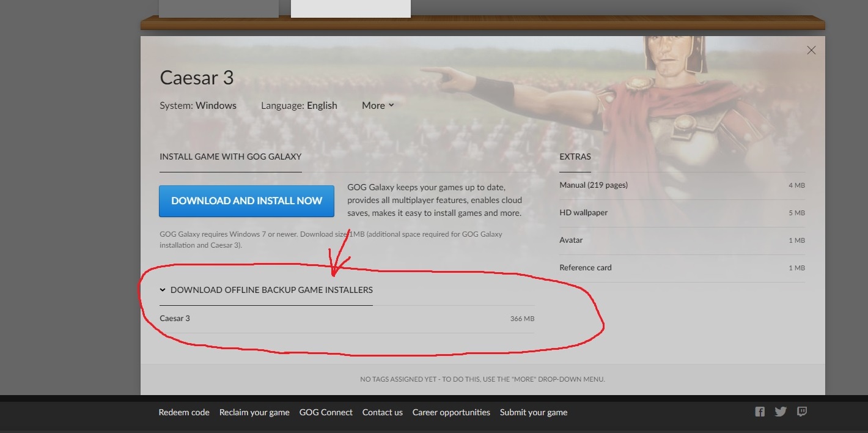The image size is (868, 433).
Task: Click the No Tags Assigned Yet notice
Action: tap(482, 379)
